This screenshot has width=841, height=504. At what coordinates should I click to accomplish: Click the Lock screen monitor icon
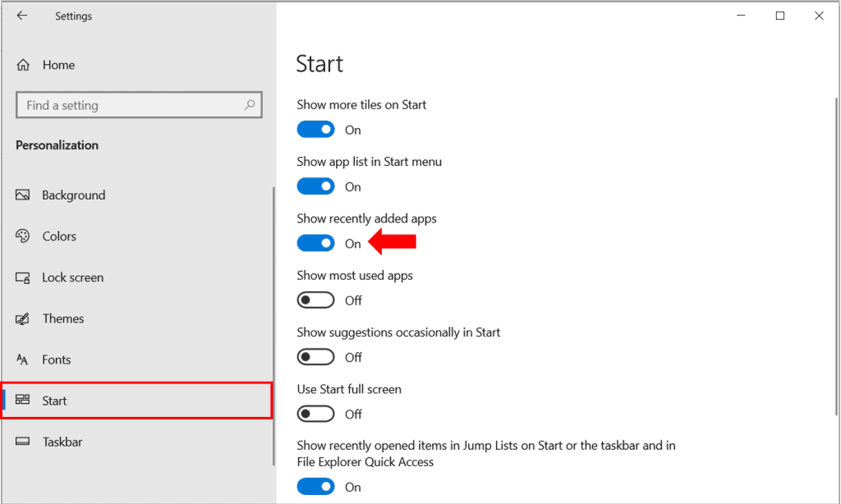pos(24,277)
